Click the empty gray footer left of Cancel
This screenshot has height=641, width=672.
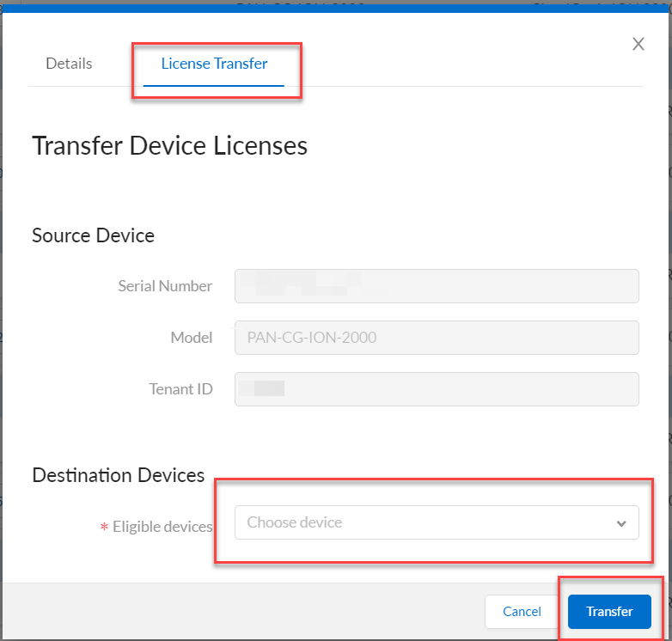[241, 612]
